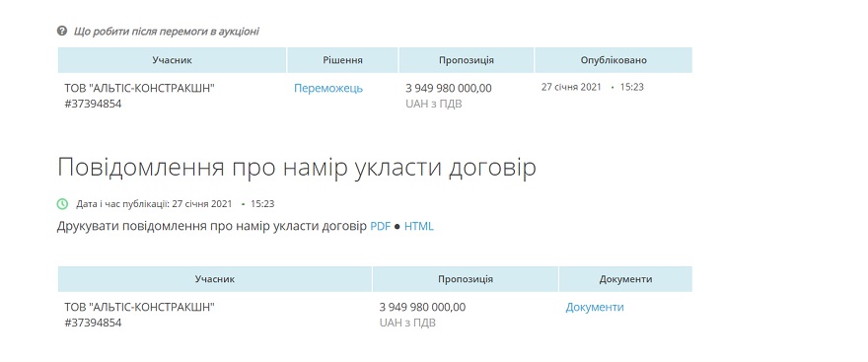The height and width of the screenshot is (362, 868).
Task: Click the Учасник header in winner table
Action: pos(173,60)
